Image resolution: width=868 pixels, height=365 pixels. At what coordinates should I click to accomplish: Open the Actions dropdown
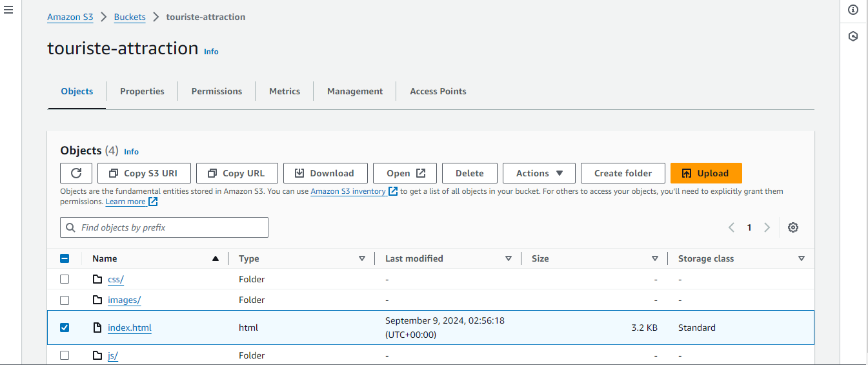(x=540, y=173)
